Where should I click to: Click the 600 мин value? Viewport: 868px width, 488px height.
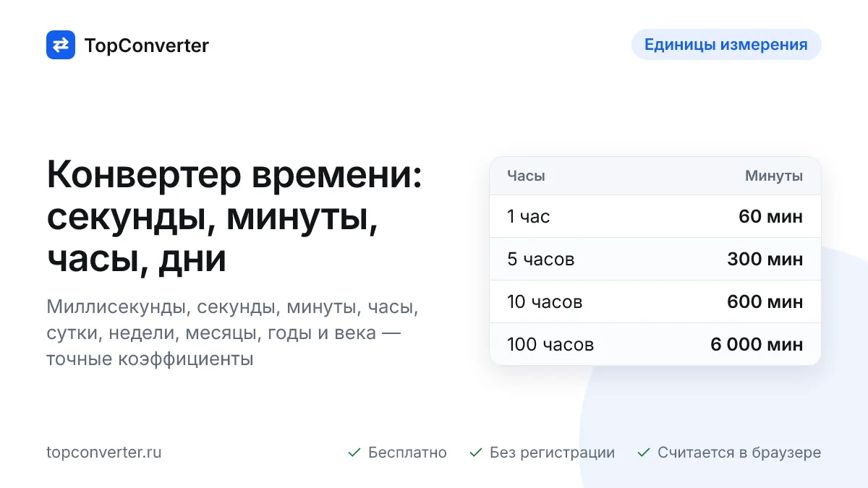765,301
